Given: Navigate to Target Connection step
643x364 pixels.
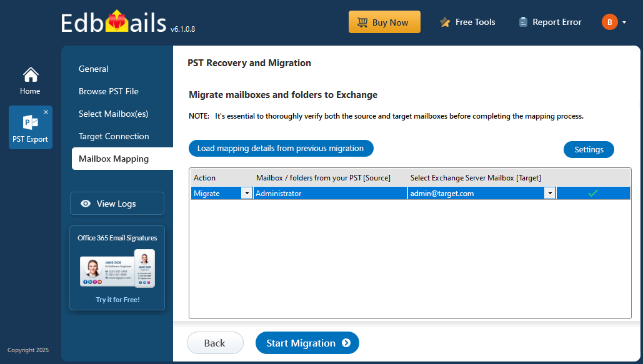Looking at the screenshot, I should coord(114,136).
